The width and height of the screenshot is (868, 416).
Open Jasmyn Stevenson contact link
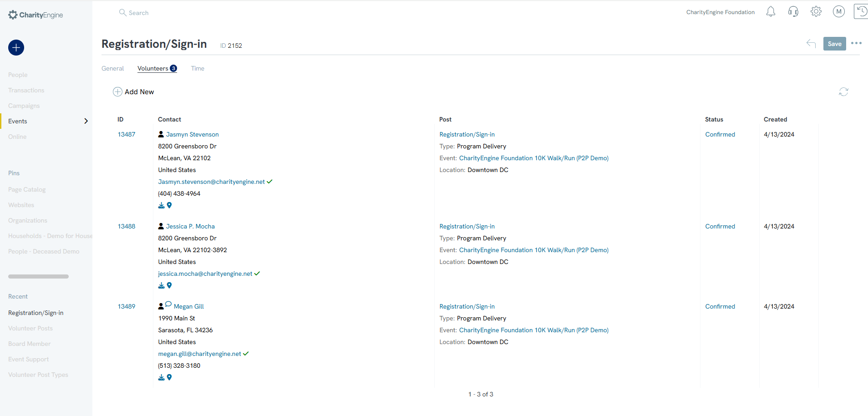pyautogui.click(x=192, y=134)
